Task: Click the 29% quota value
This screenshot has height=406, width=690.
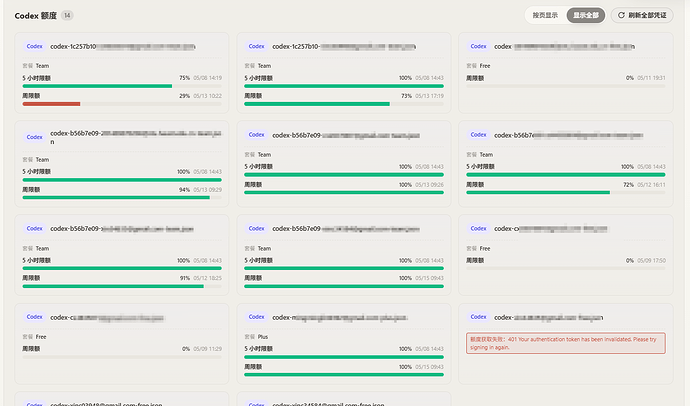Action: coord(184,95)
